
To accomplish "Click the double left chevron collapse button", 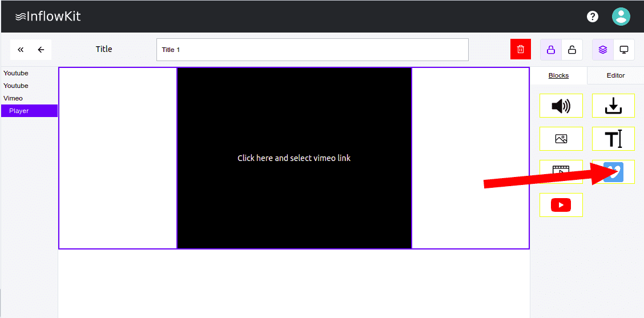I will 21,50.
